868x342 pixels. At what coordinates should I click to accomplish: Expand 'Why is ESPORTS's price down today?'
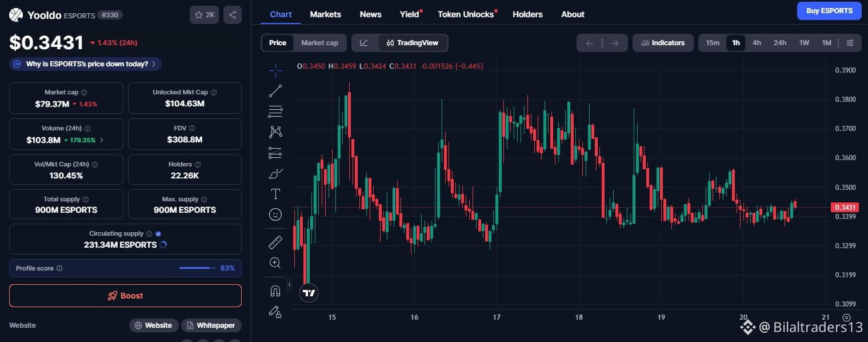(85, 64)
